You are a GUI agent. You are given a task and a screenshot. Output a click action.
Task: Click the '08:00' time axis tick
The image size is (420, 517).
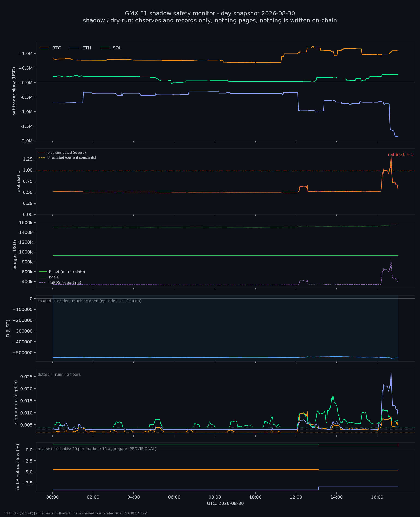215,497
